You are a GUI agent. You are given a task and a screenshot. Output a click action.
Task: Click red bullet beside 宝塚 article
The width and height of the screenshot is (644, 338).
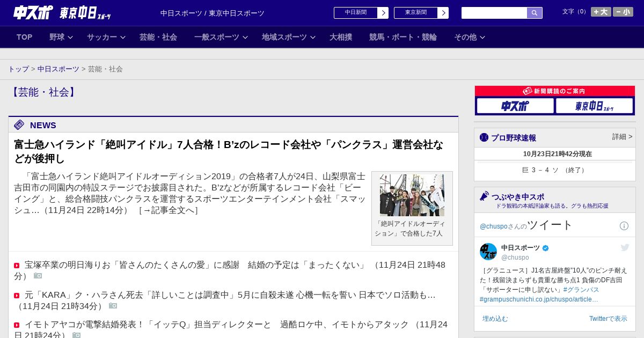click(x=17, y=266)
